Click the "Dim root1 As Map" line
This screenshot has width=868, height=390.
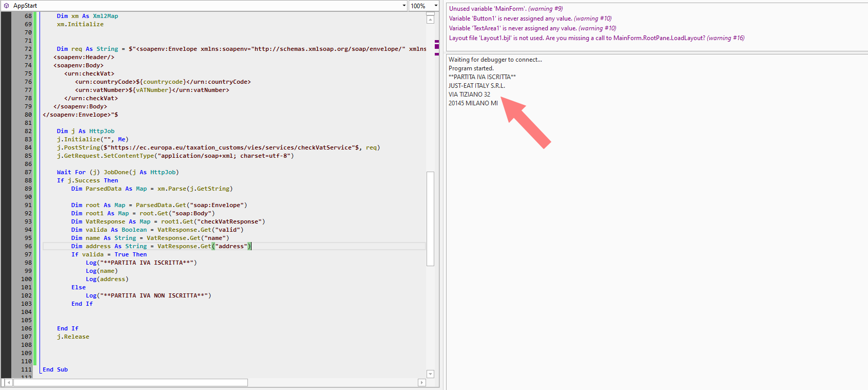[x=143, y=213]
